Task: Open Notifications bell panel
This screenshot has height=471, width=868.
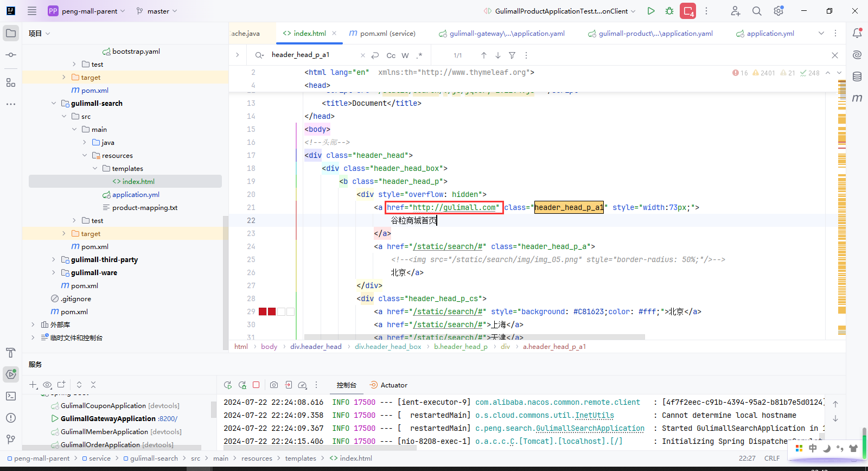Action: coord(857,33)
